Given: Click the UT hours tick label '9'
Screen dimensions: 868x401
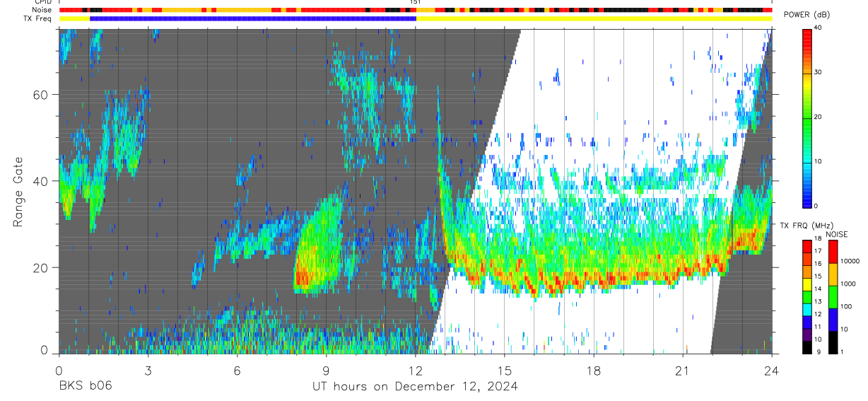Looking at the screenshot, I should [326, 371].
